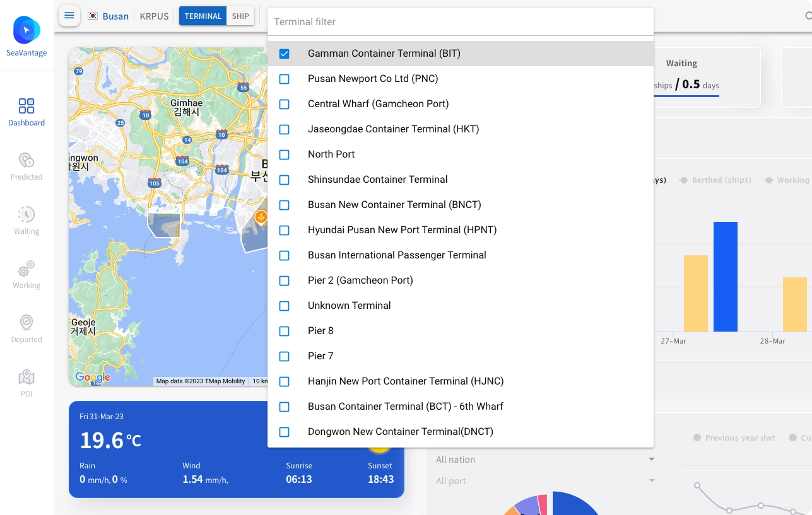This screenshot has height=515, width=812.
Task: Uncheck Gamman Container Terminal (BIT)
Action: click(285, 54)
